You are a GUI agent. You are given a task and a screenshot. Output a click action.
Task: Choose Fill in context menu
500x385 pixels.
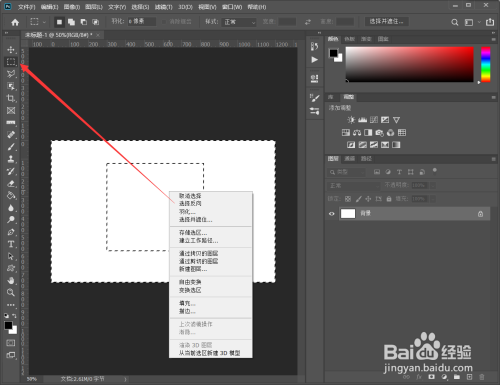(187, 303)
